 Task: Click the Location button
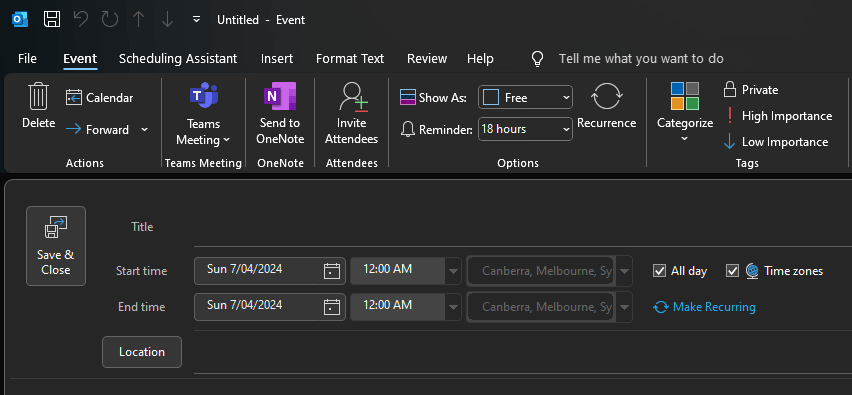coord(142,352)
